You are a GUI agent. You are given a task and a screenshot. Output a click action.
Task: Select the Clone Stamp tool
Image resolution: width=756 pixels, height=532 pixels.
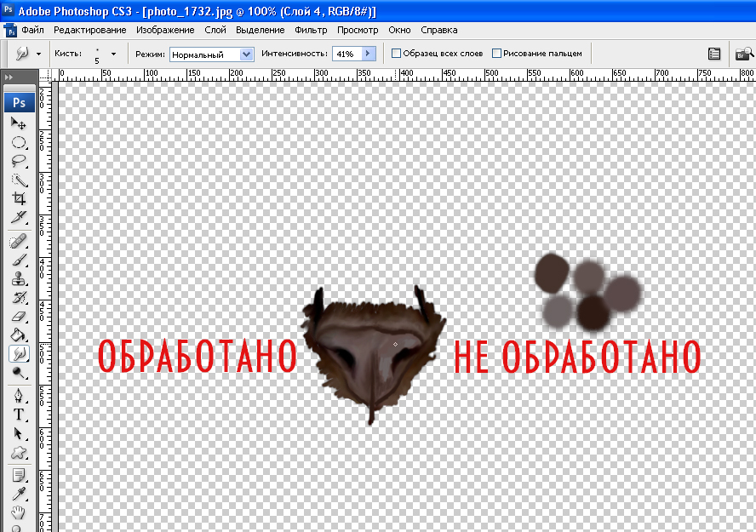[19, 278]
